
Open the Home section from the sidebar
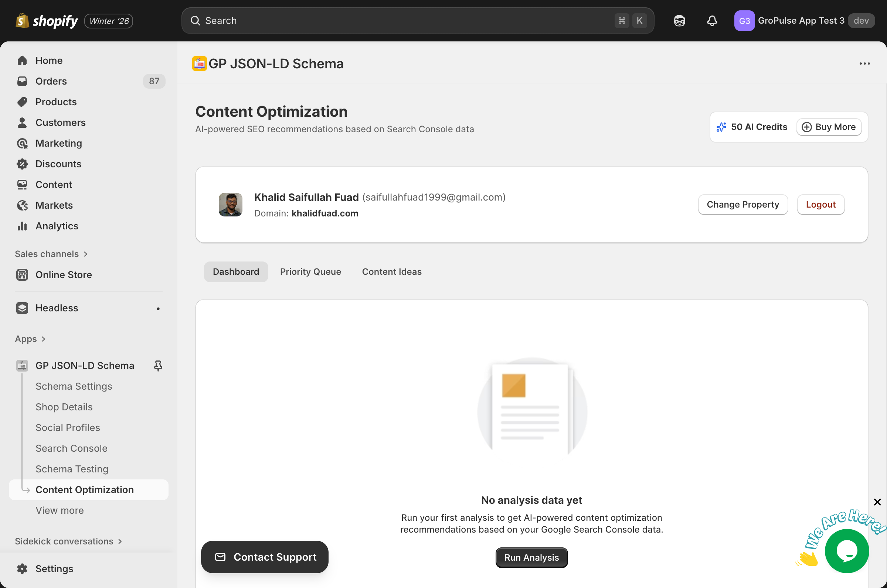click(x=23, y=60)
